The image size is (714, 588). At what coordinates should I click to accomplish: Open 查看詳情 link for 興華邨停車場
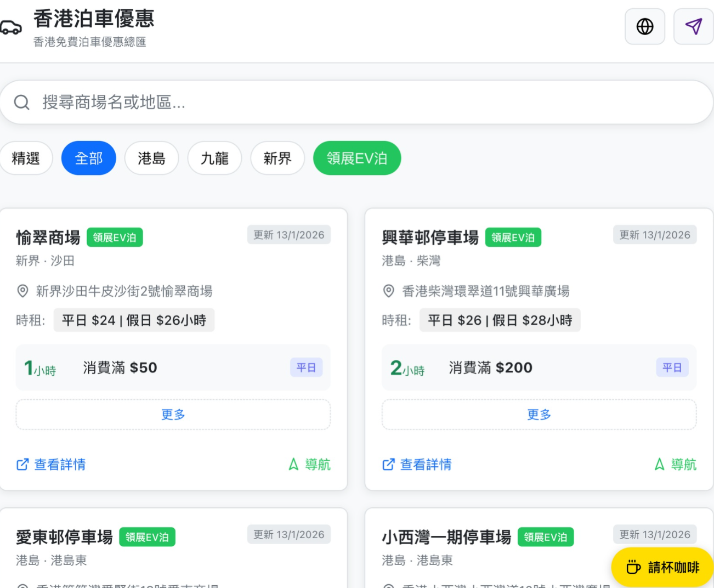click(417, 465)
